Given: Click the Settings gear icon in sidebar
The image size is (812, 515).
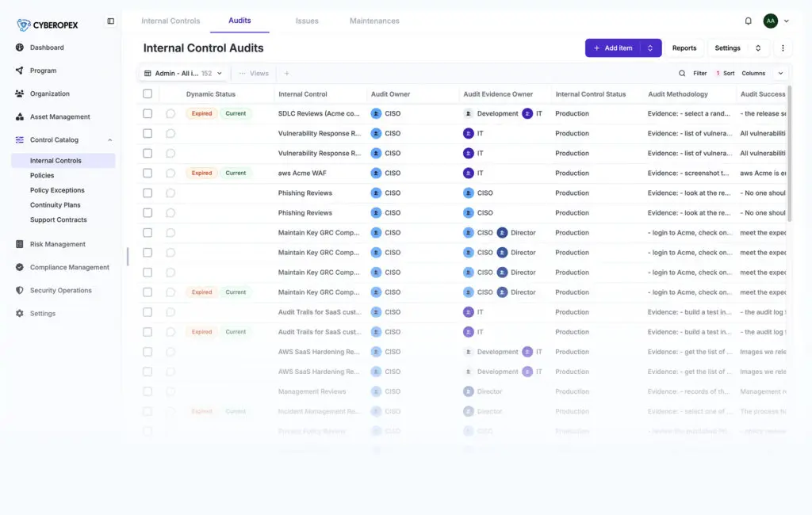Looking at the screenshot, I should (20, 314).
